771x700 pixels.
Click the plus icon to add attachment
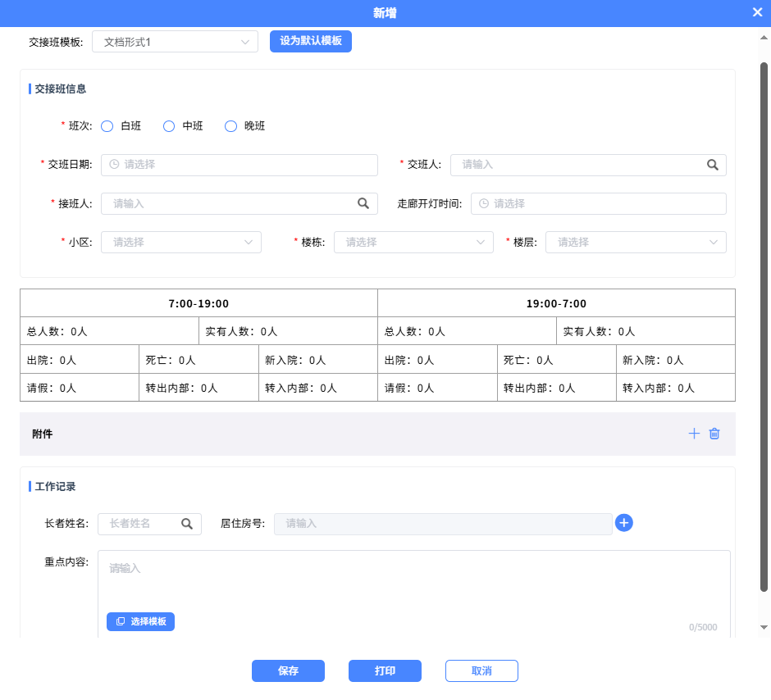coord(694,434)
